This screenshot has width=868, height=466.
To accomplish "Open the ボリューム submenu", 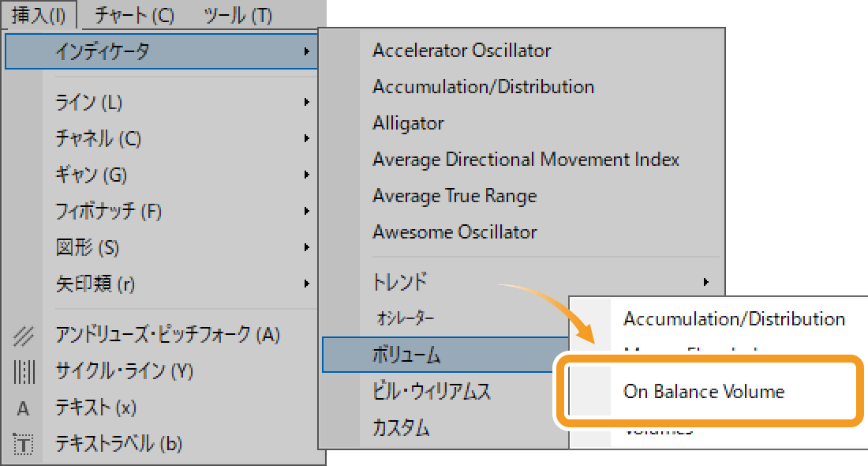I will (x=446, y=355).
